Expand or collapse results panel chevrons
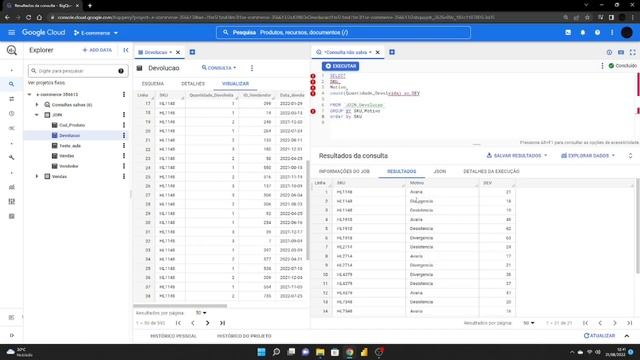Screen dimensions: 640x360 tap(630, 156)
